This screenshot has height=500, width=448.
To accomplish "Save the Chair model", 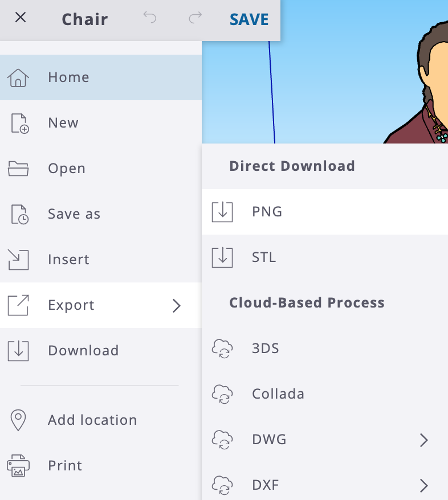I will (249, 19).
